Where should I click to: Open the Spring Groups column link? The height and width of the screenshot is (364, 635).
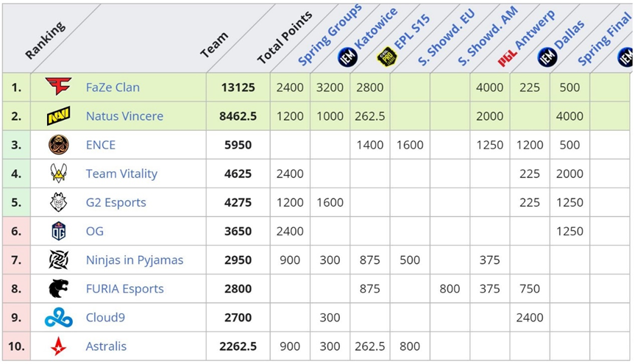pyautogui.click(x=330, y=35)
